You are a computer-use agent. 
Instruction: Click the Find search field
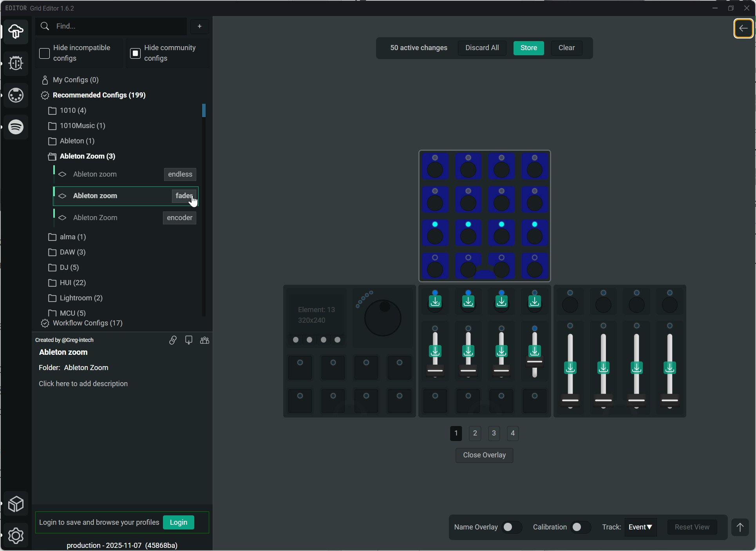(x=118, y=26)
